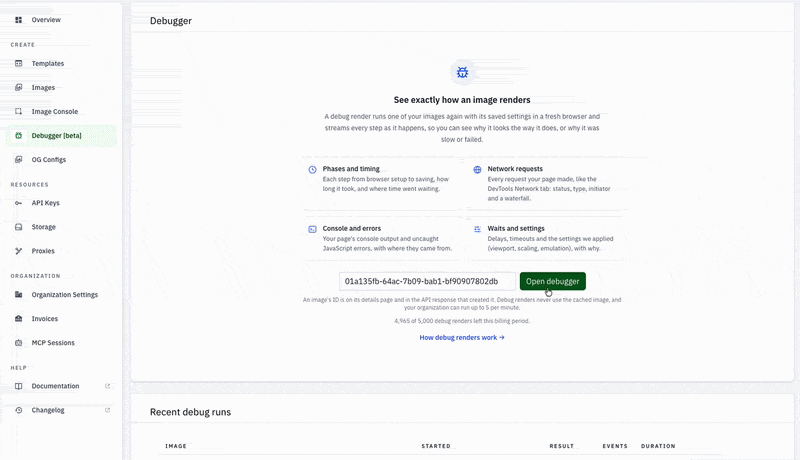The image size is (800, 460).
Task: Click the Network requests globe icon
Action: 477,170
